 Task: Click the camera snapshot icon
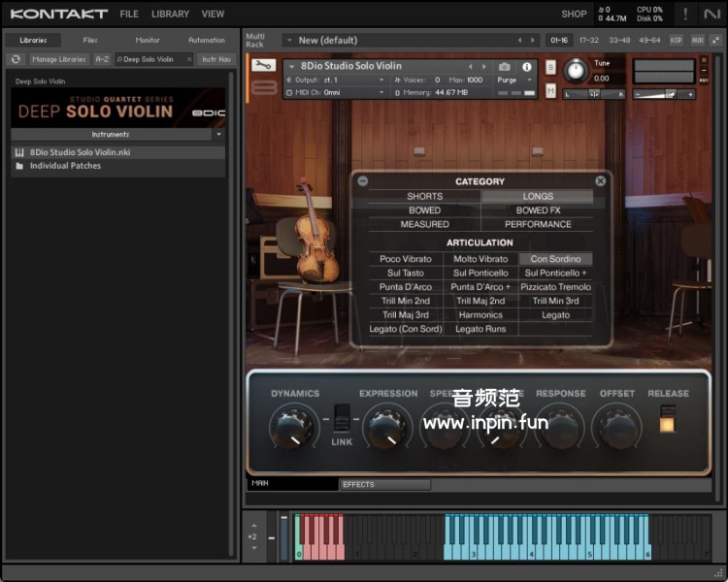[x=504, y=67]
